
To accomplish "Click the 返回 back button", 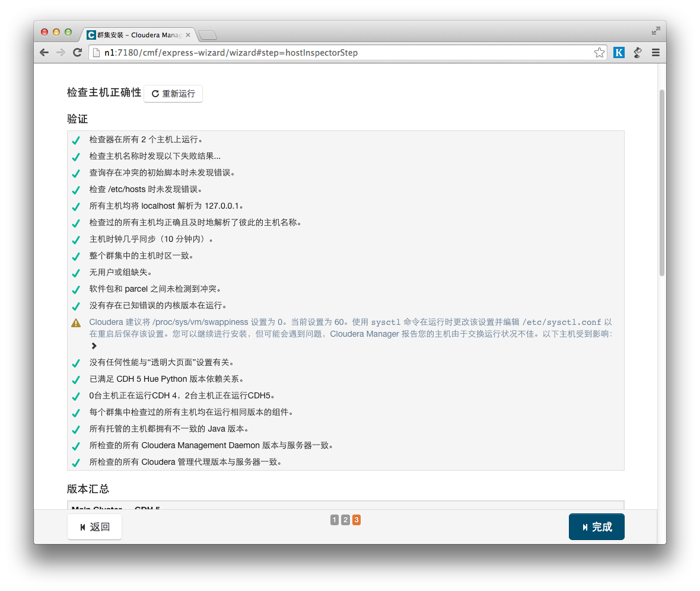I will (x=94, y=526).
